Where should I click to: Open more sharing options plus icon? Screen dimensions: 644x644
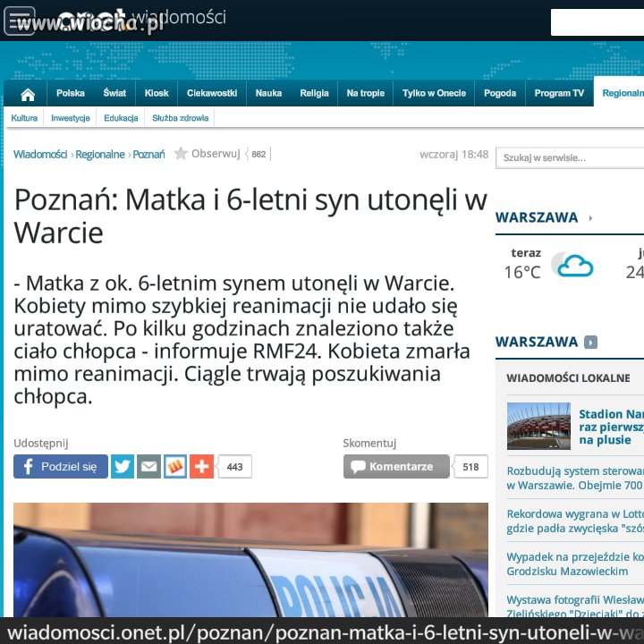click(201, 466)
